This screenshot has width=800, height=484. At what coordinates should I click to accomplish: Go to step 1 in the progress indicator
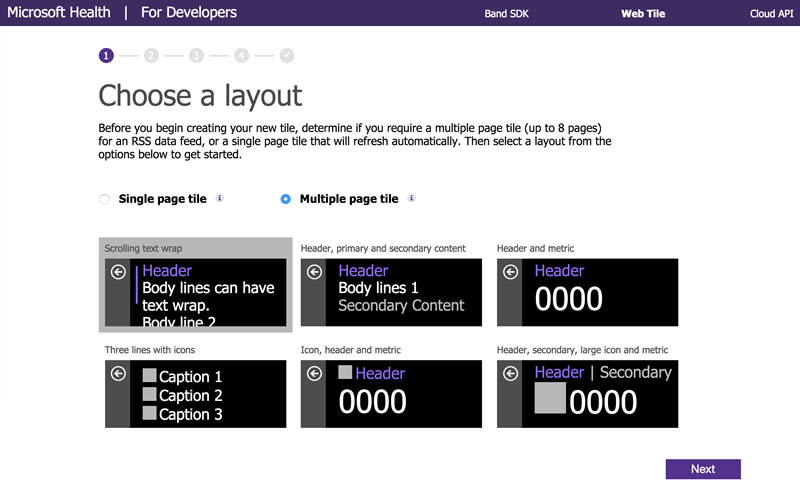coord(106,55)
